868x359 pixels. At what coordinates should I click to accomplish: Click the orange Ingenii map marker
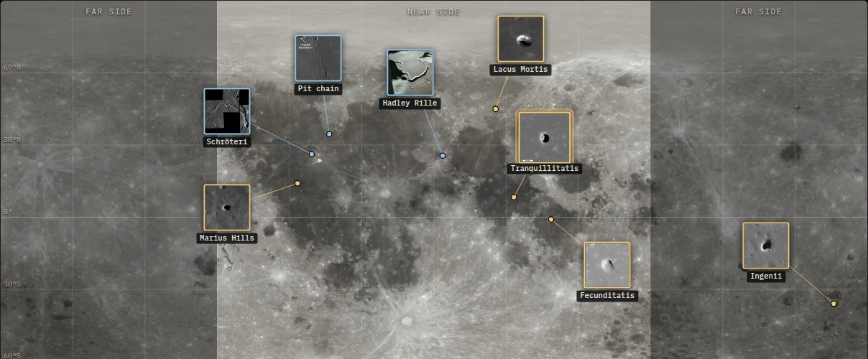point(834,304)
